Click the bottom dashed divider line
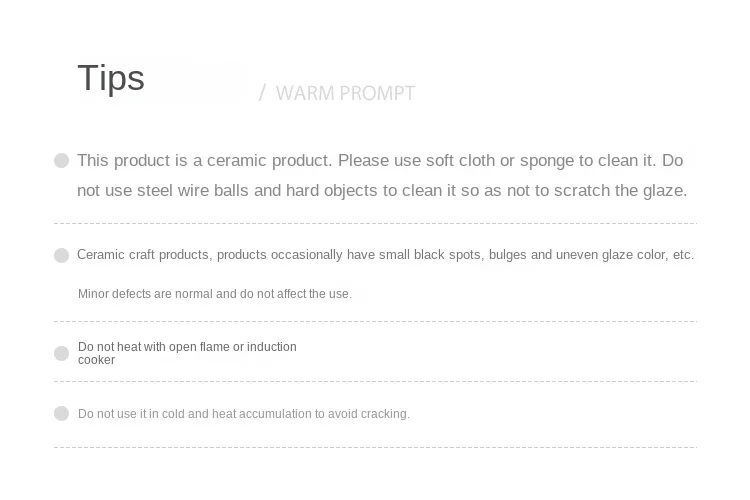 pyautogui.click(x=375, y=447)
